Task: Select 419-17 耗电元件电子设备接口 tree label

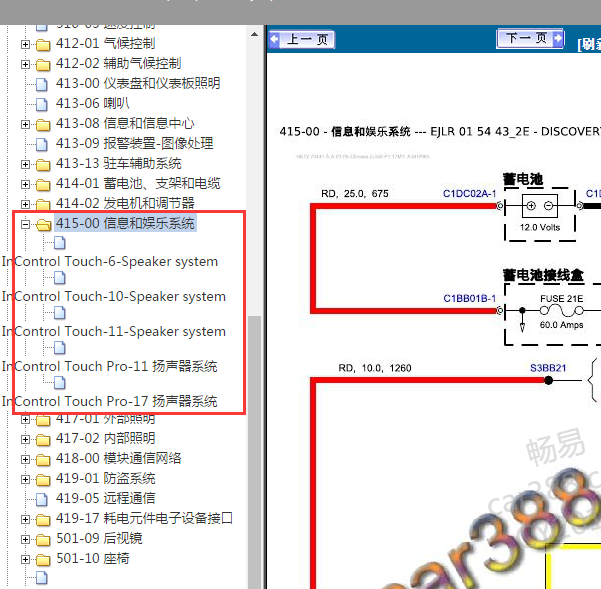Action: point(145,518)
